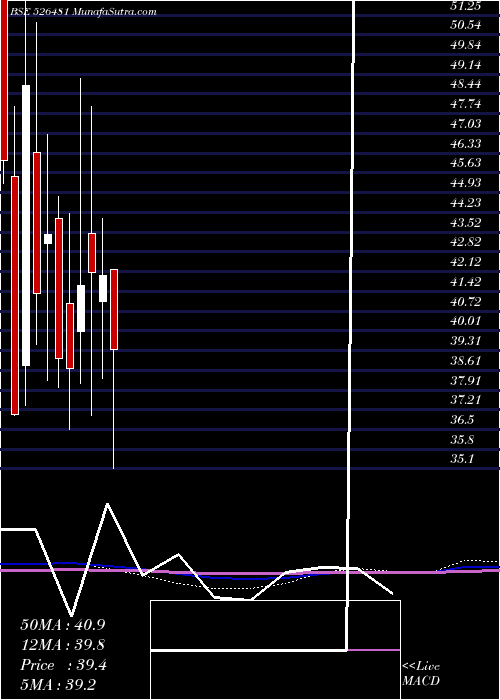Click the 37.91 price level label
This screenshot has width=500, height=700.
pyautogui.click(x=466, y=380)
